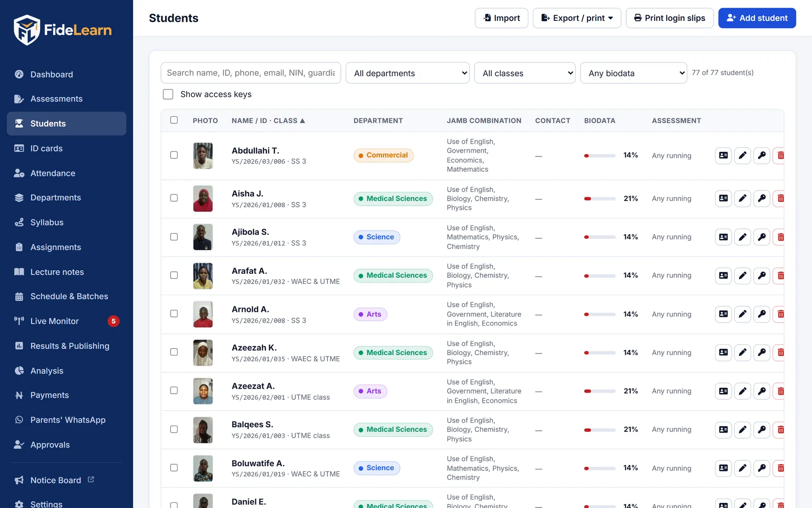Click the Parents' WhatsApp icon in sidebar

pos(19,420)
